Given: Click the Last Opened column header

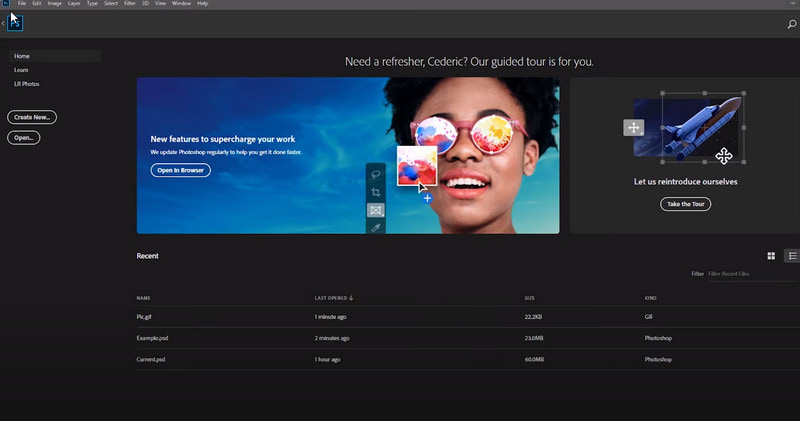Looking at the screenshot, I should pos(331,298).
